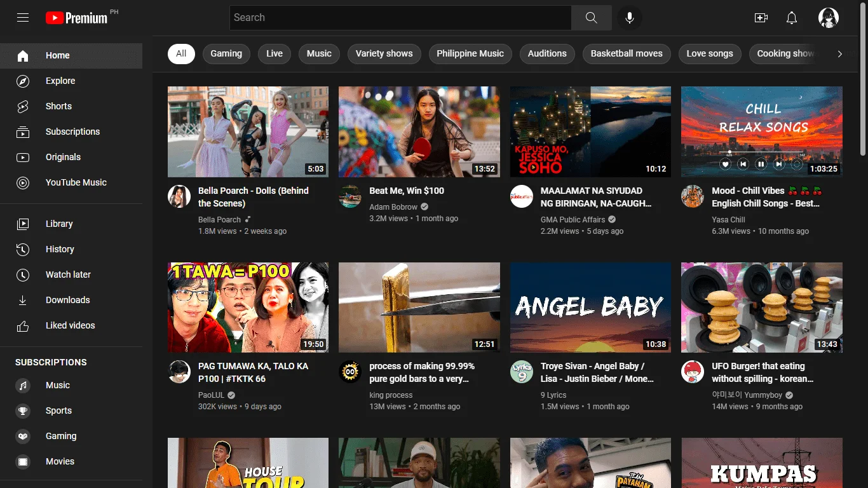868x488 pixels.
Task: Open Library in sidebar
Action: click(71, 224)
